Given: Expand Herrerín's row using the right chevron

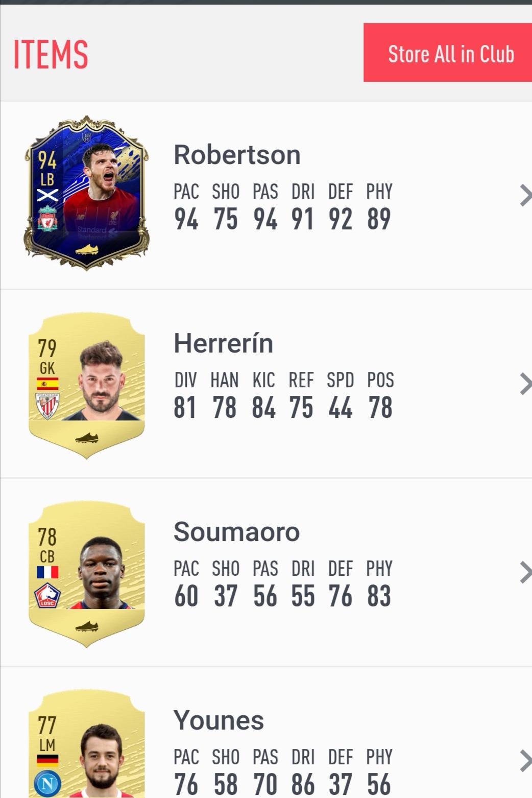Looking at the screenshot, I should tap(525, 384).
